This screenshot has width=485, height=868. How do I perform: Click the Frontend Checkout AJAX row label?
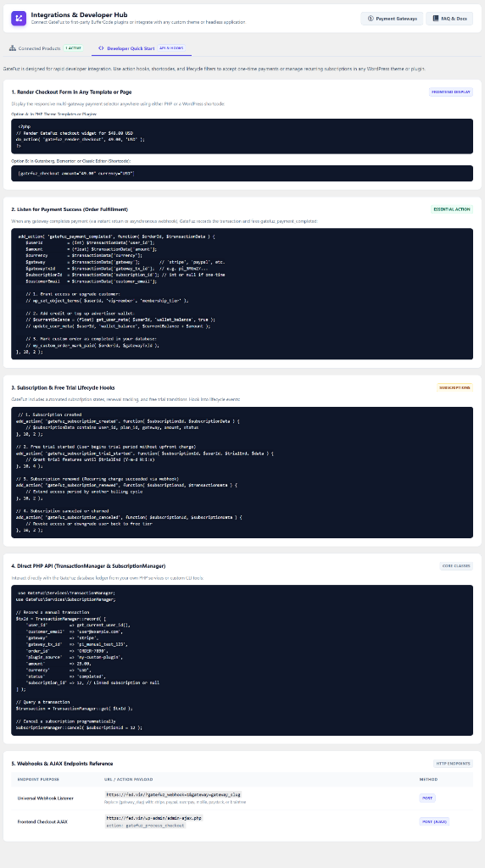point(42,821)
